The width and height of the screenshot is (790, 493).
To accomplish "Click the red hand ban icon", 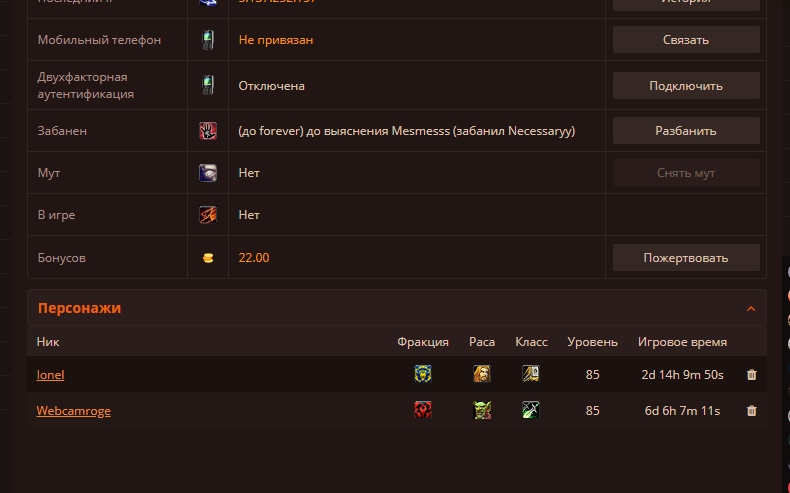I will click(x=208, y=131).
